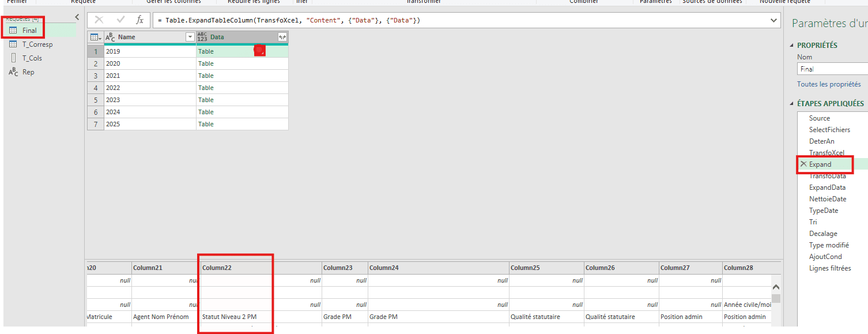Collapse the queries pane with arrow
The width and height of the screenshot is (868, 334).
coord(77,17)
